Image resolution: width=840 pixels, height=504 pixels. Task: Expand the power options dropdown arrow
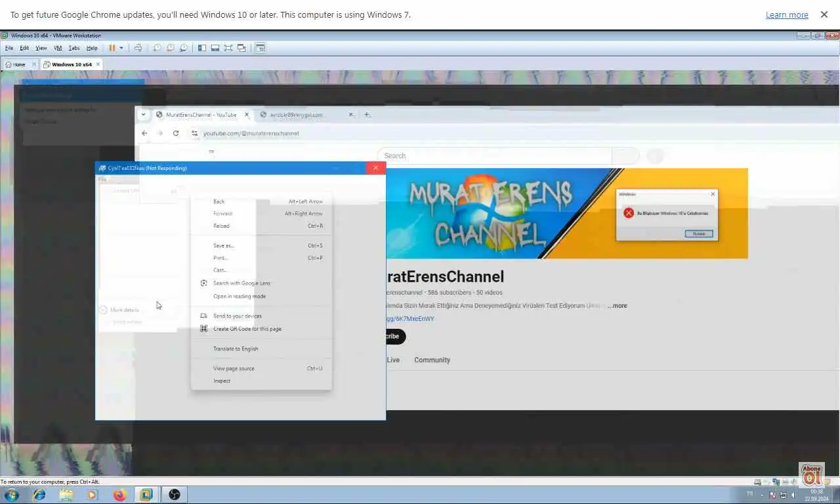[121, 48]
